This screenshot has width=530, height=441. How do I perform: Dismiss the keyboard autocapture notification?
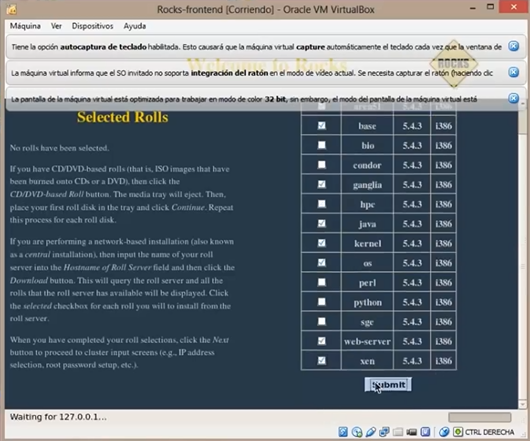coord(513,46)
